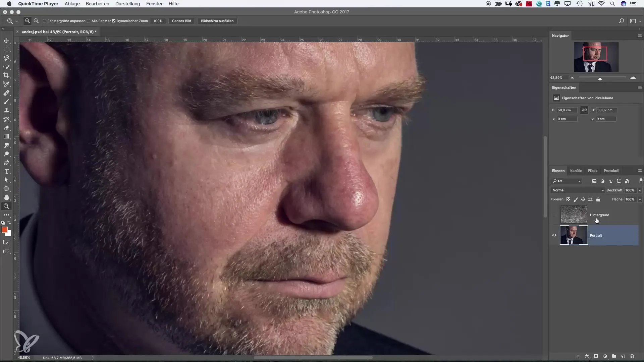Toggle lock image pixels
644x362 pixels.
point(576,199)
